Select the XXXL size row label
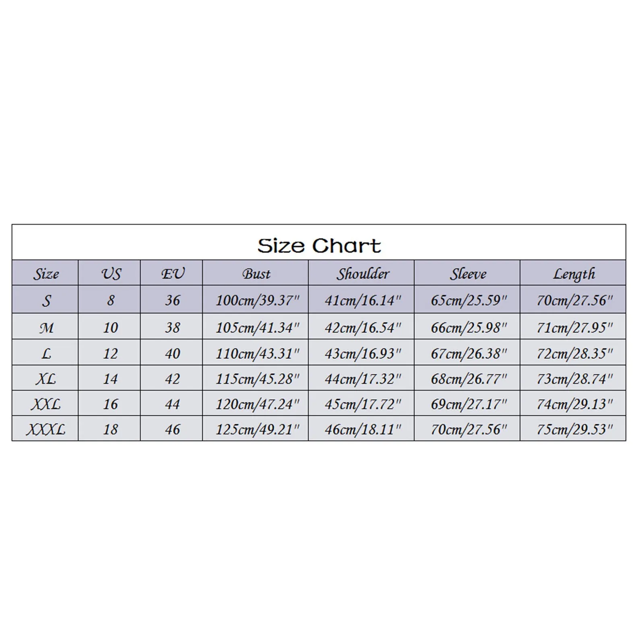The image size is (644, 644). [x=46, y=429]
